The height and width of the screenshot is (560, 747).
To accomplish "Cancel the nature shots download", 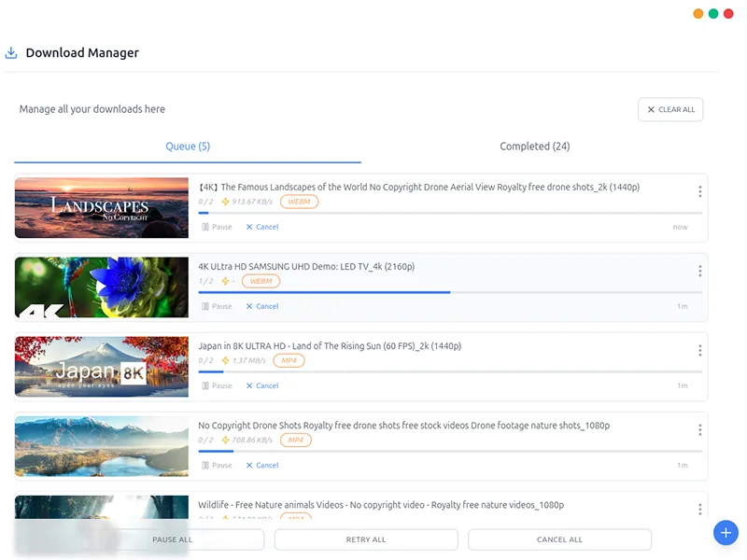I will point(261,464).
